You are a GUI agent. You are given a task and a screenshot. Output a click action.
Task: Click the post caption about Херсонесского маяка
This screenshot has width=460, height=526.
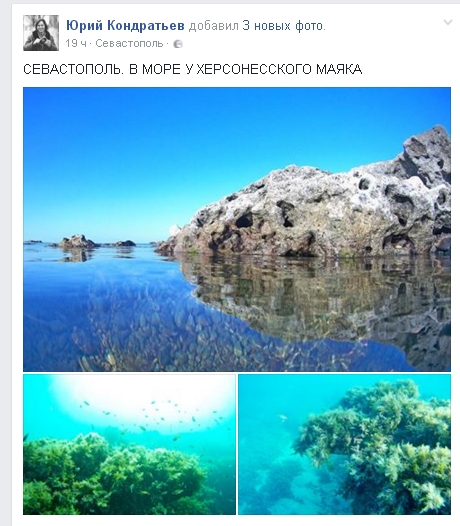click(193, 69)
